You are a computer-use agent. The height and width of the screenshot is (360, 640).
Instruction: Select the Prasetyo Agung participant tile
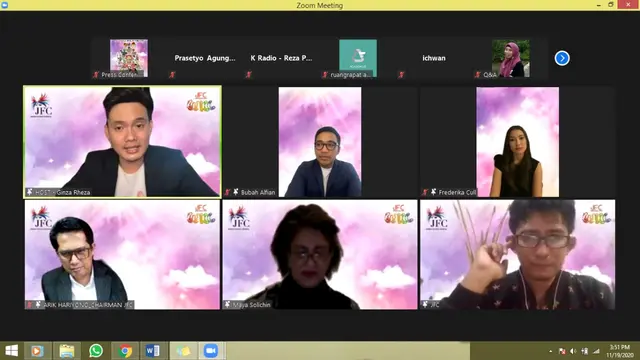pos(205,58)
